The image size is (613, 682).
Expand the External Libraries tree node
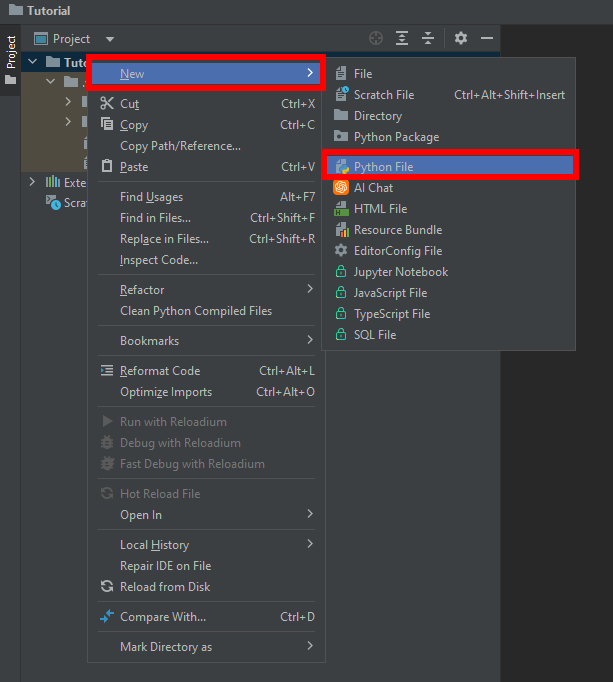[x=32, y=182]
